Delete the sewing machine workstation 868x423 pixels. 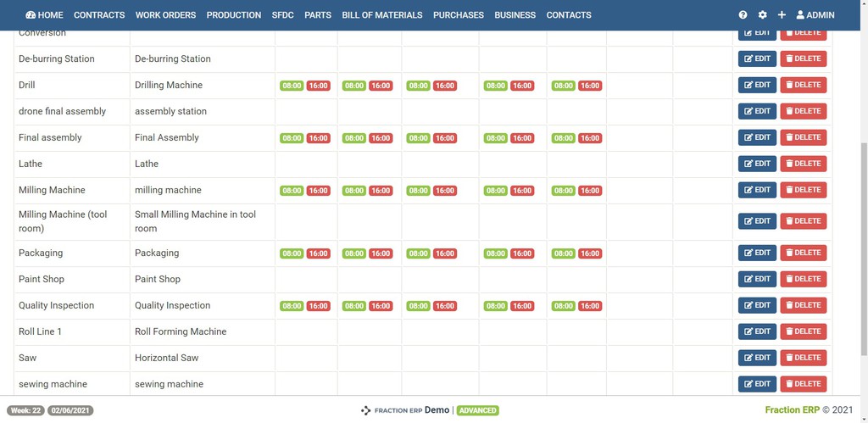tap(804, 384)
